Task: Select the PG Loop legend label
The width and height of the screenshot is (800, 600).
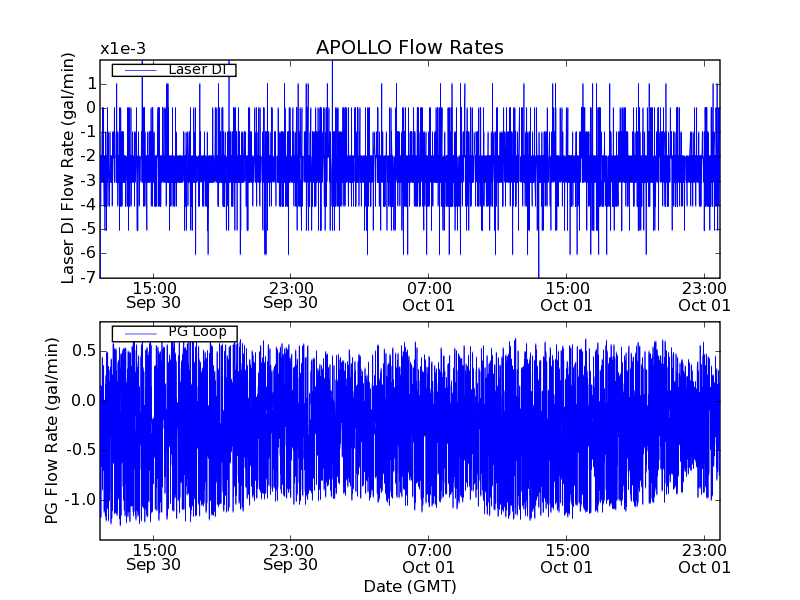Action: pos(197,332)
